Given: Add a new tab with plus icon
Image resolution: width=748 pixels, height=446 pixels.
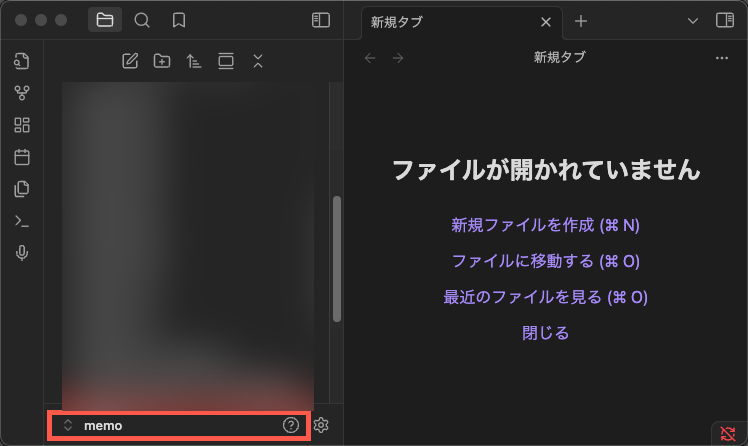Looking at the screenshot, I should pyautogui.click(x=581, y=21).
